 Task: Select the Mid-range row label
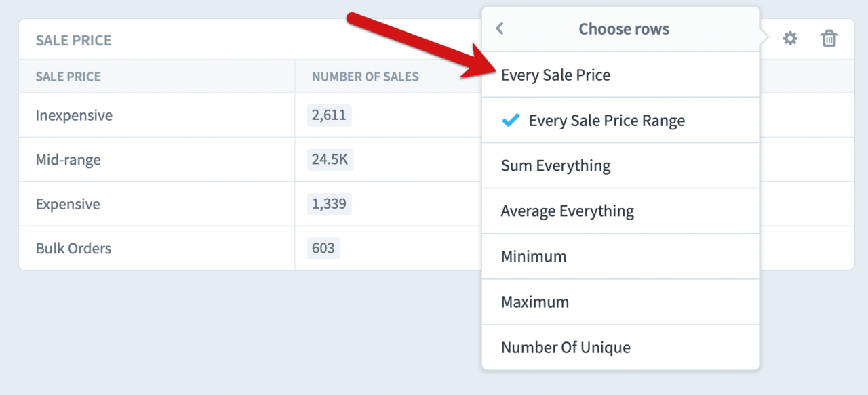coord(68,160)
